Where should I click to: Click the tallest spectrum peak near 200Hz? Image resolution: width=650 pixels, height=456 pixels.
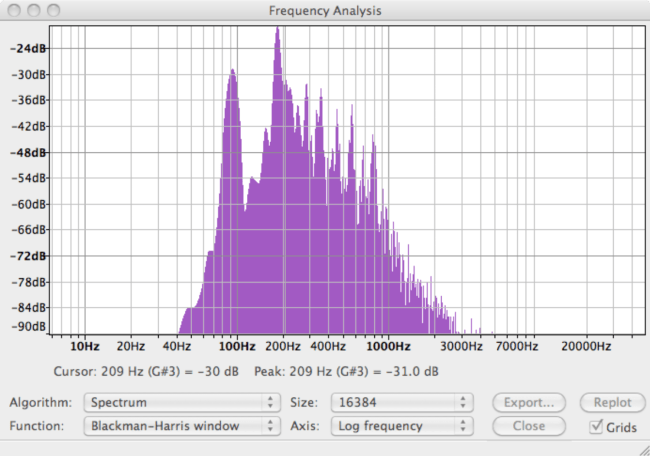pos(277,30)
